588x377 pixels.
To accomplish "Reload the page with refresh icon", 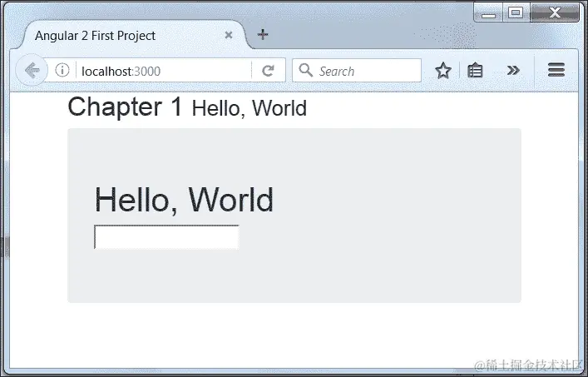I will [268, 71].
